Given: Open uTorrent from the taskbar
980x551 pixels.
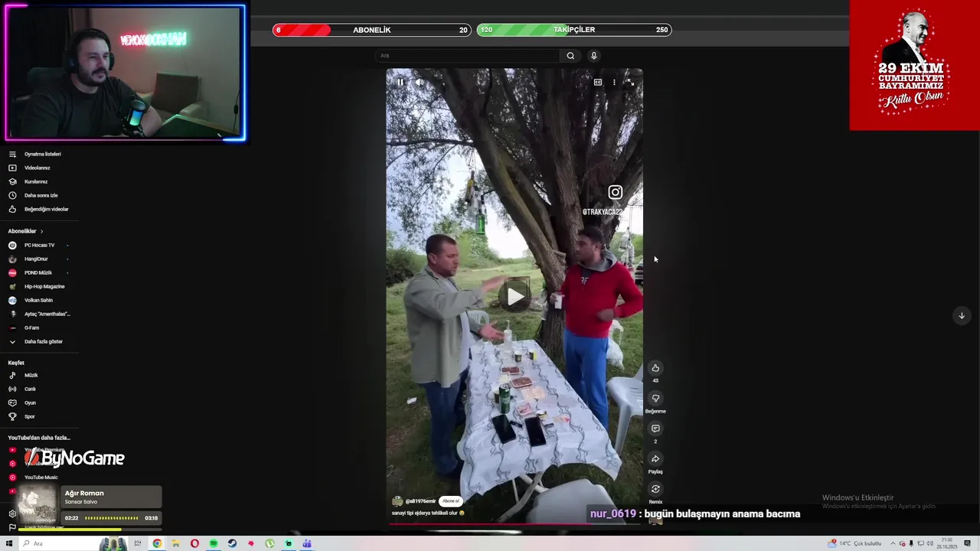Looking at the screenshot, I should point(269,543).
